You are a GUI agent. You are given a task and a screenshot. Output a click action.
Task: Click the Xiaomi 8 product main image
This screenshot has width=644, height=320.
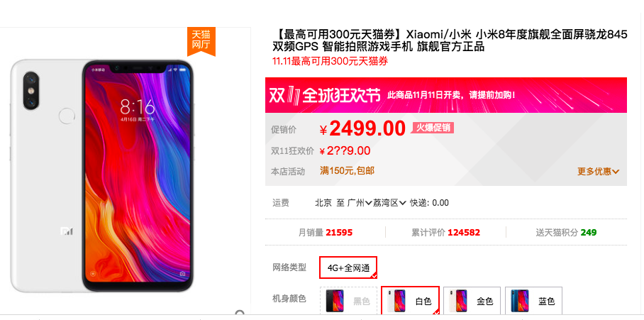tap(102, 176)
